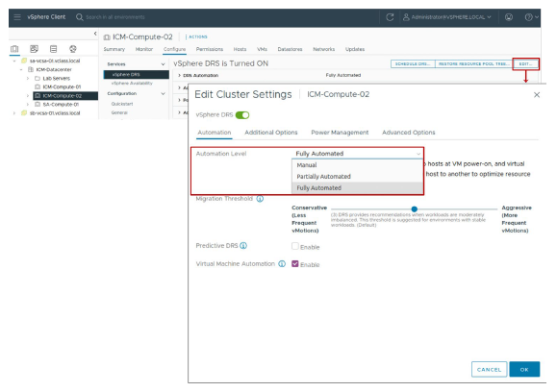557x392 pixels.
Task: Click the Migration Threshold slider handle
Action: pyautogui.click(x=415, y=209)
